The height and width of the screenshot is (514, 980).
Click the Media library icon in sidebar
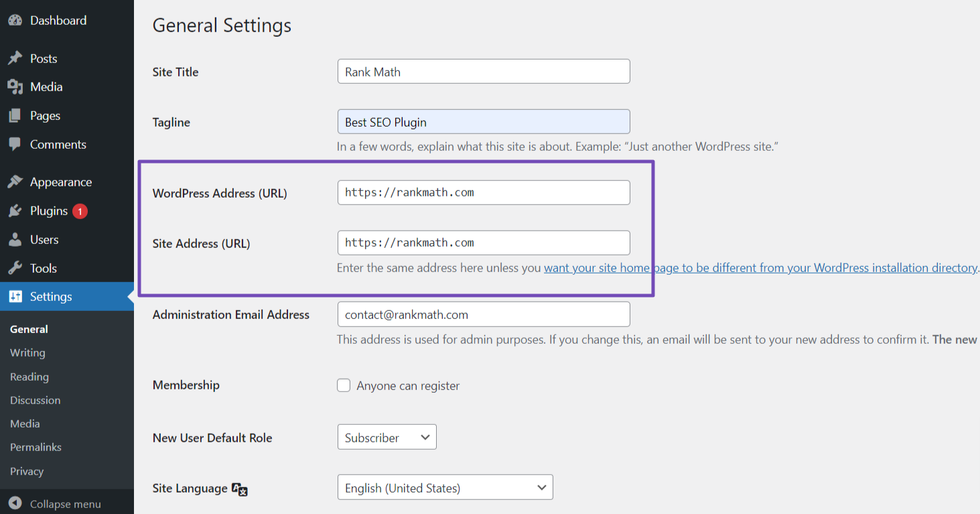click(15, 87)
